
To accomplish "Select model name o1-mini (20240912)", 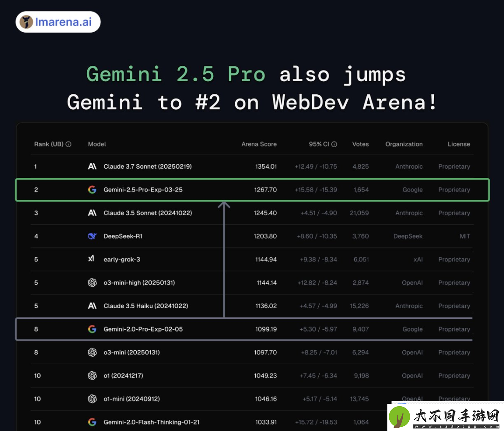I will tap(132, 399).
